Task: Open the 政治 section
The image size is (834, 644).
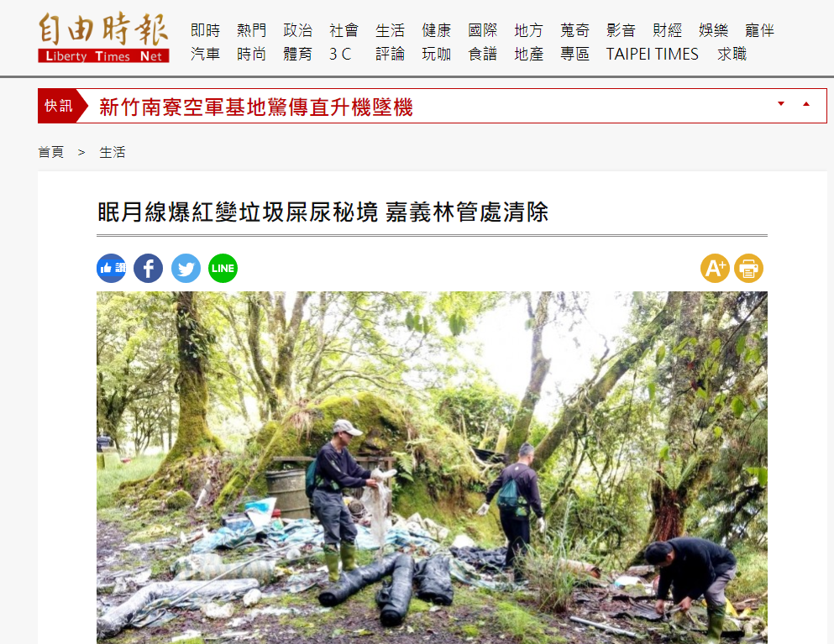Action: point(298,30)
